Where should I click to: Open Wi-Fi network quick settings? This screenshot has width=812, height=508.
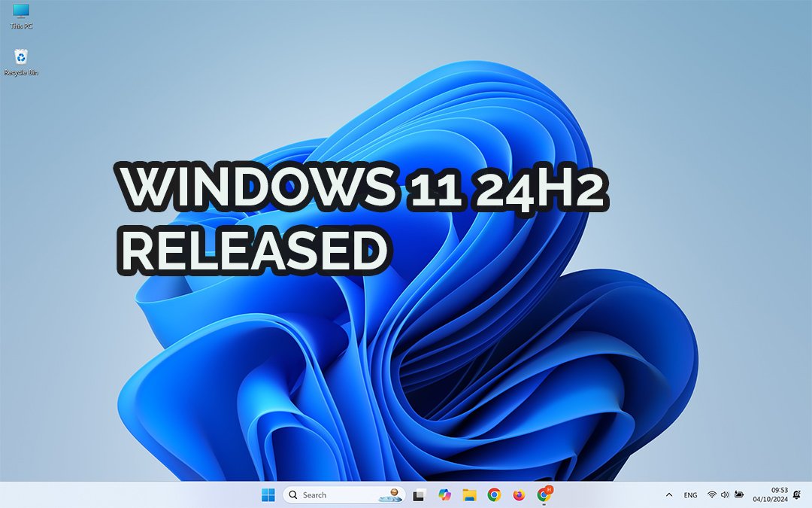(712, 495)
